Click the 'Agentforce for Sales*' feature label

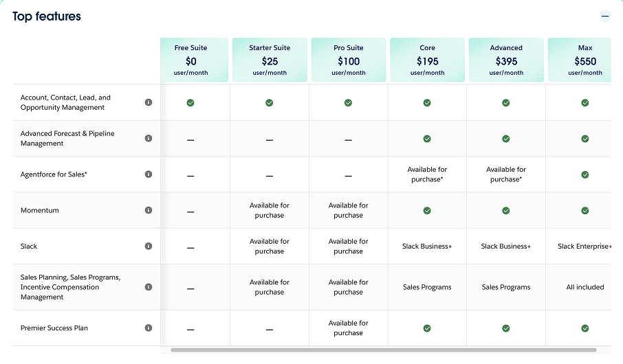(x=54, y=174)
